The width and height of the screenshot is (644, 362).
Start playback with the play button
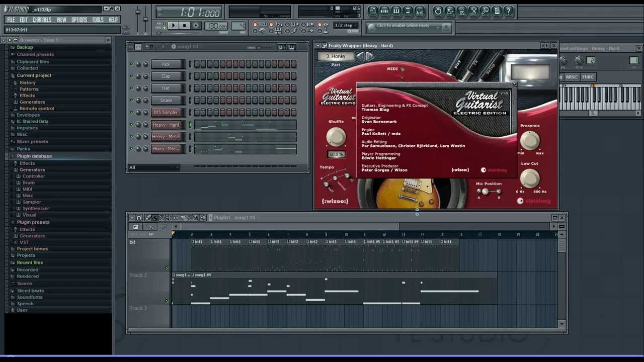[173, 26]
